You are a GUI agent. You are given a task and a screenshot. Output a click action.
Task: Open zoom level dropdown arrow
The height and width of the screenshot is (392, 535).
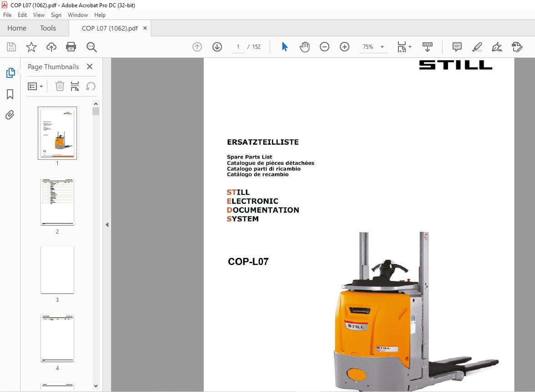(382, 47)
